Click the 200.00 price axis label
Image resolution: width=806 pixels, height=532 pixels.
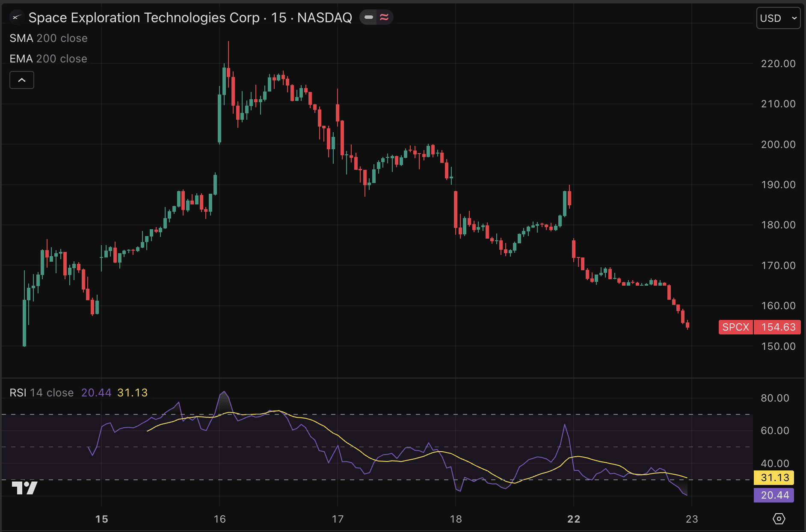point(778,145)
